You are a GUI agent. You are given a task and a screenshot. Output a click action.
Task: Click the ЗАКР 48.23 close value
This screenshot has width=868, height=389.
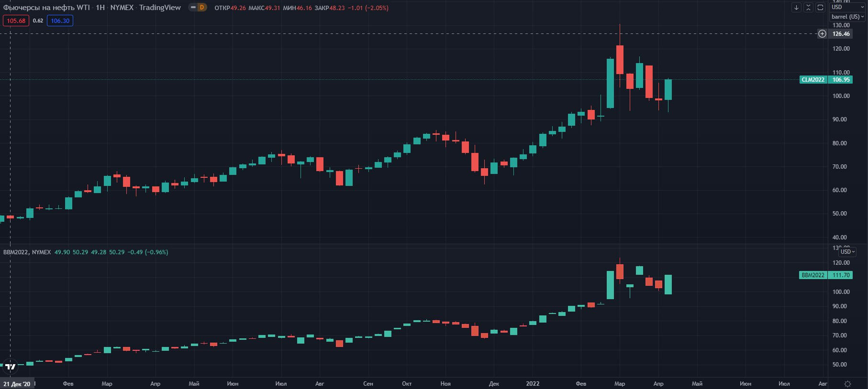point(330,8)
